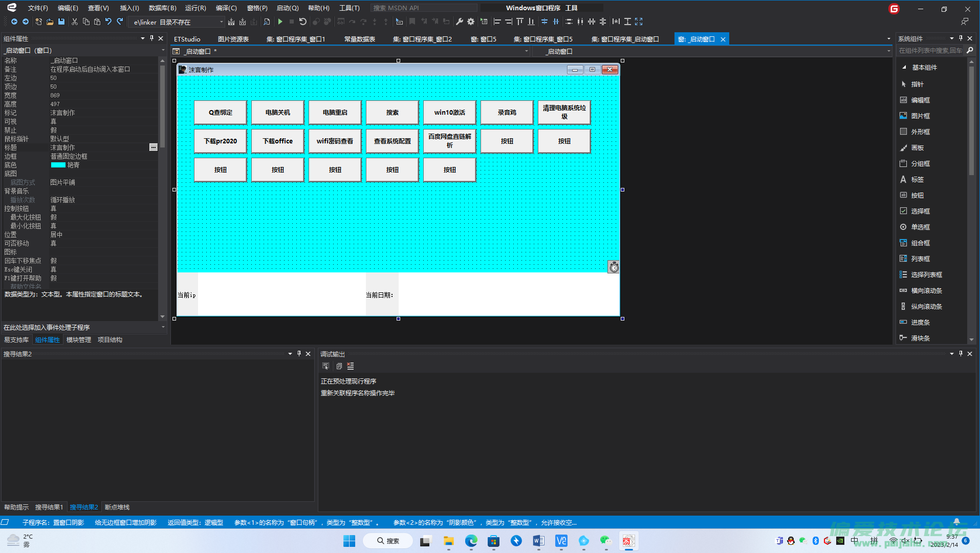Open the right-side _启动窗口 editor dropdown
Screen dimensions: 980x553
point(889,51)
